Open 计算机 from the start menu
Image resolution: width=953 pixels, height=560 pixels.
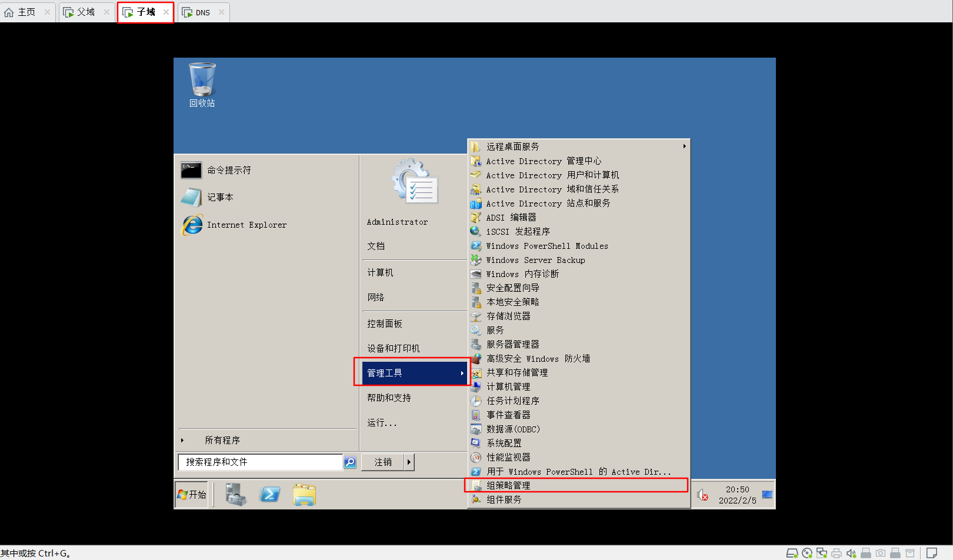click(380, 273)
